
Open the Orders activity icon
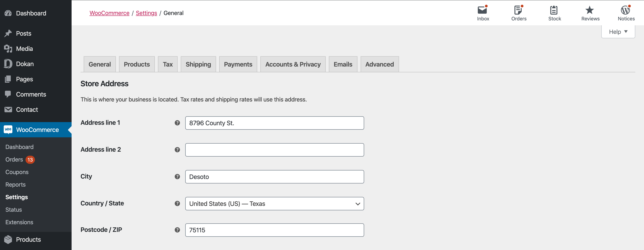[x=519, y=10]
